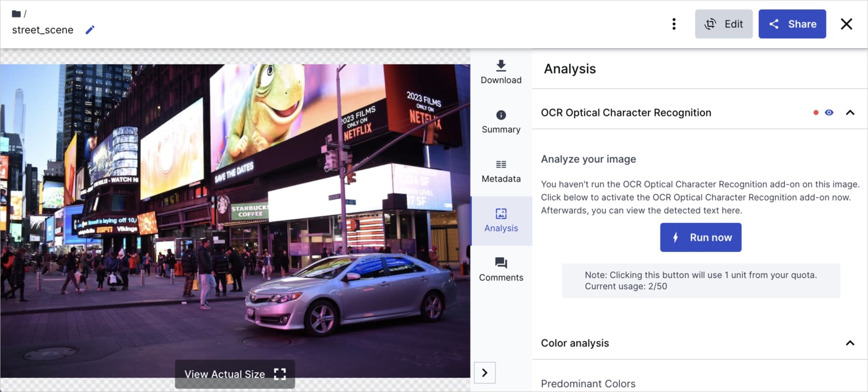
Task: Click the red status dot beside OCR
Action: tap(816, 113)
